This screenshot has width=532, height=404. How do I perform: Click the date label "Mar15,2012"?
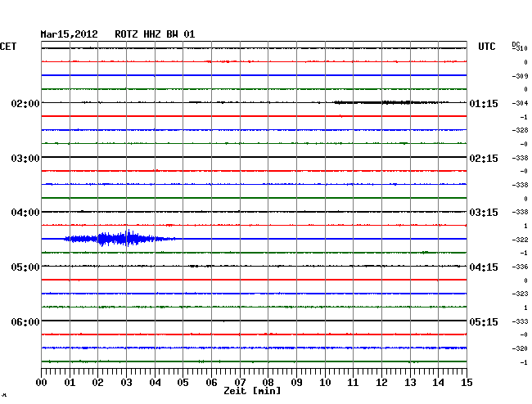pyautogui.click(x=69, y=34)
